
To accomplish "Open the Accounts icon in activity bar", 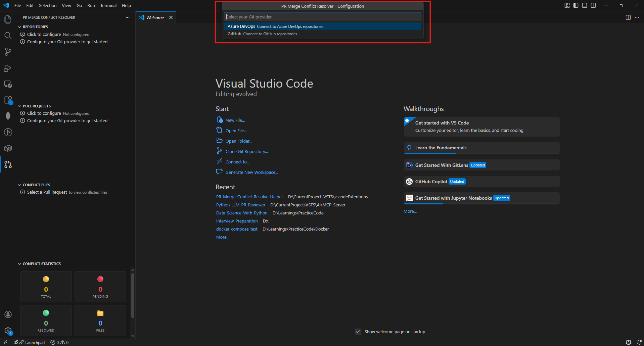I will coord(8,314).
